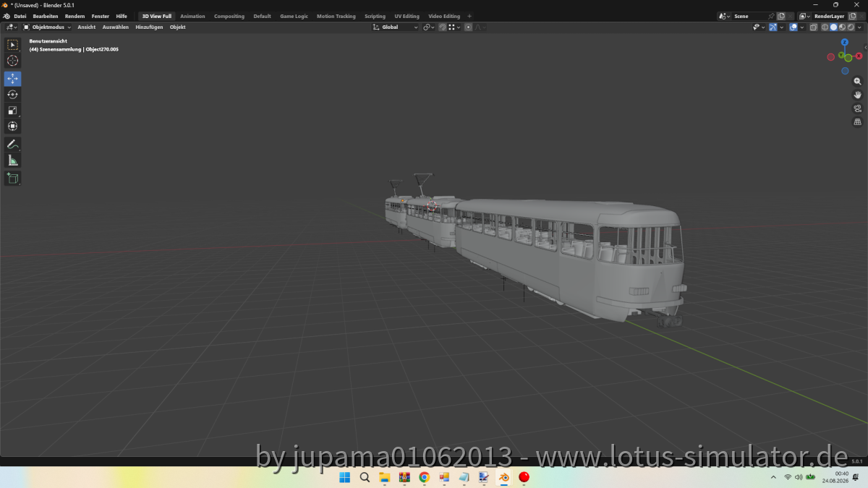This screenshot has width=868, height=488.
Task: Pin the Scene with pin icon
Action: 771,16
